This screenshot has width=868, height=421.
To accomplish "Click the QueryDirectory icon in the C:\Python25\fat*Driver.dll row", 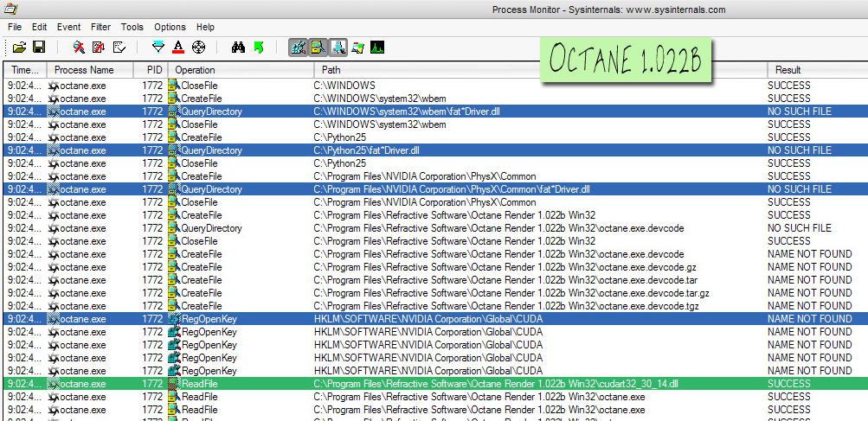I will pos(174,150).
